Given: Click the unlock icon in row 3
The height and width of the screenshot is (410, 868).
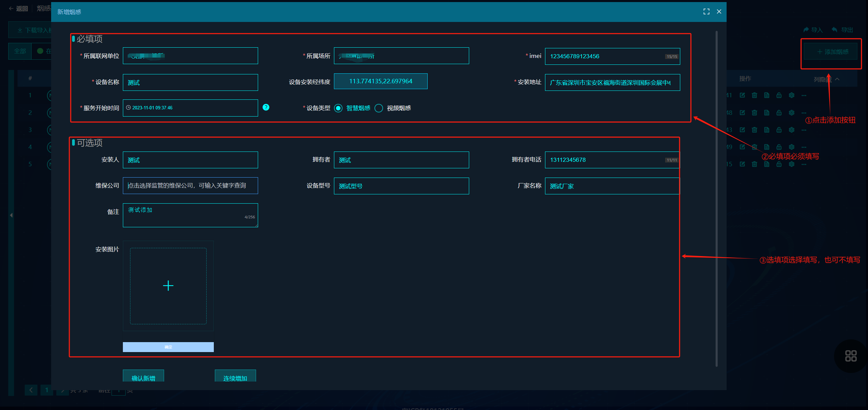Looking at the screenshot, I should 779,130.
